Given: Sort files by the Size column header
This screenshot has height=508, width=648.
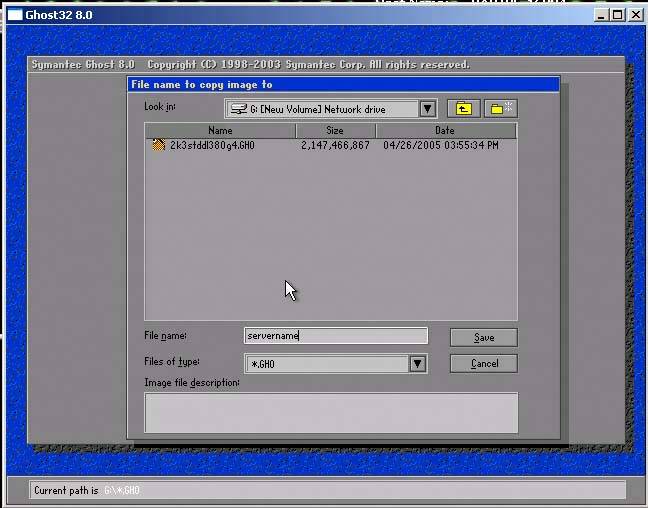Looking at the screenshot, I should 334,131.
